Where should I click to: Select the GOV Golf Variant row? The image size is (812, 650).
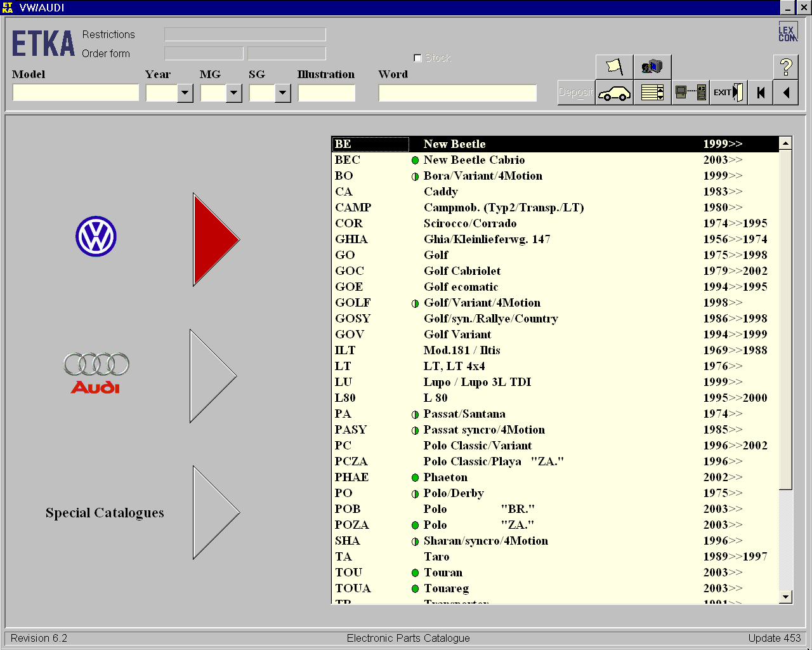click(x=555, y=335)
